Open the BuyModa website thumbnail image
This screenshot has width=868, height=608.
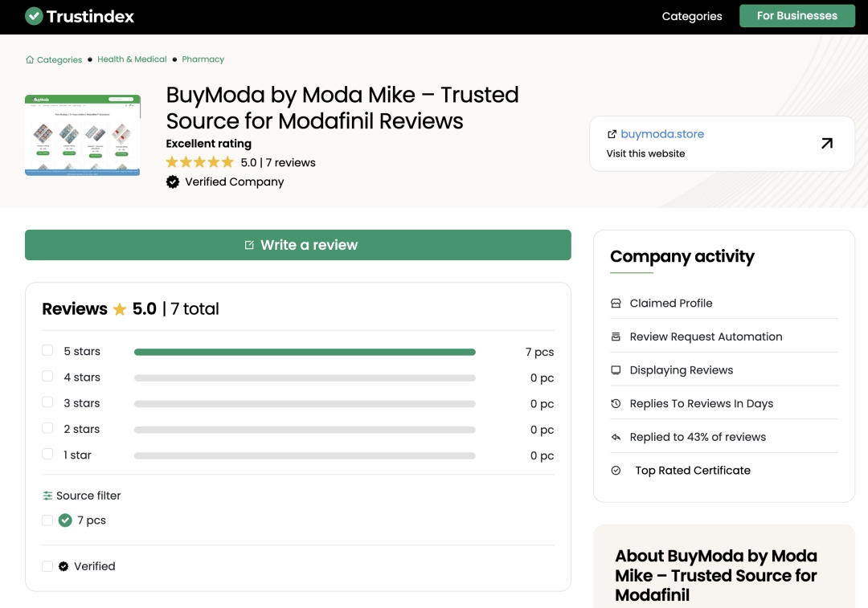coord(83,135)
